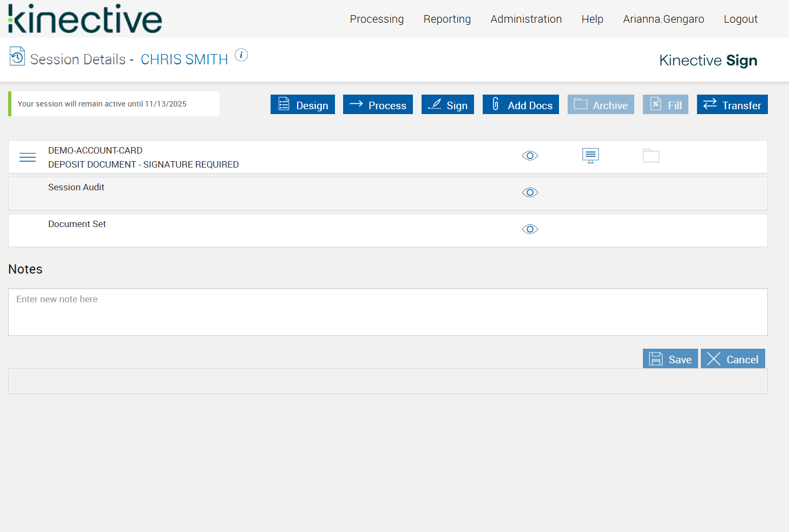The width and height of the screenshot is (789, 532).
Task: Open the Processing menu
Action: [377, 18]
